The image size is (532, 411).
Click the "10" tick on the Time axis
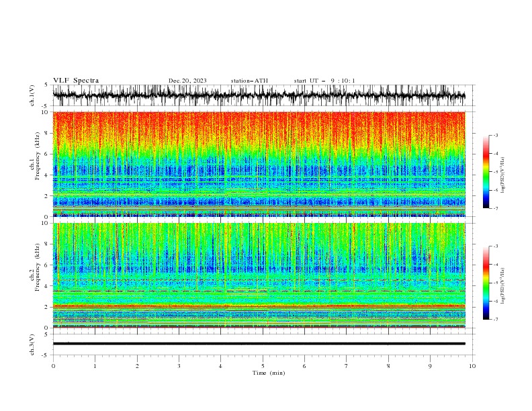pos(472,366)
